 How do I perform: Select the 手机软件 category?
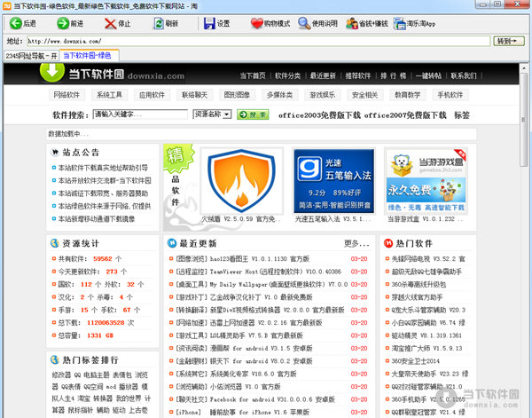450,95
